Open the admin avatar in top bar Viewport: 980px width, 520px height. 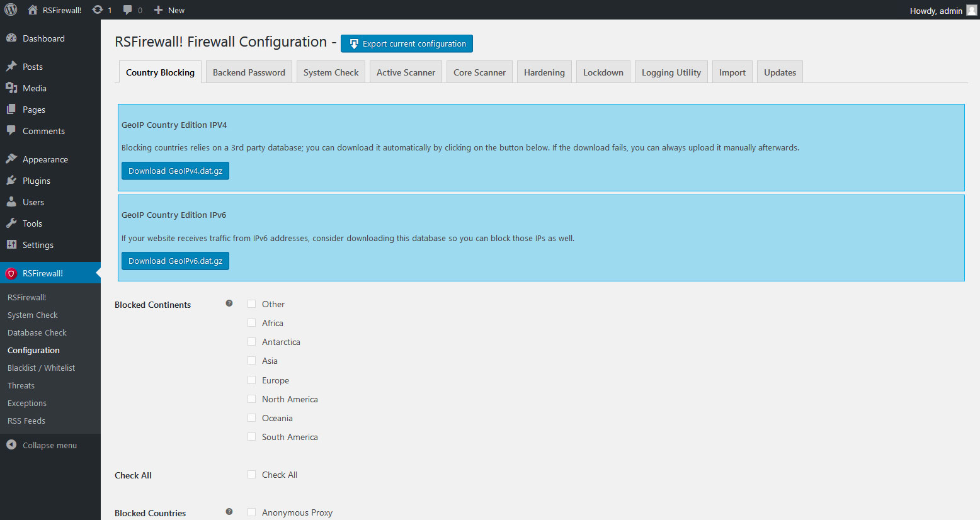click(972, 10)
